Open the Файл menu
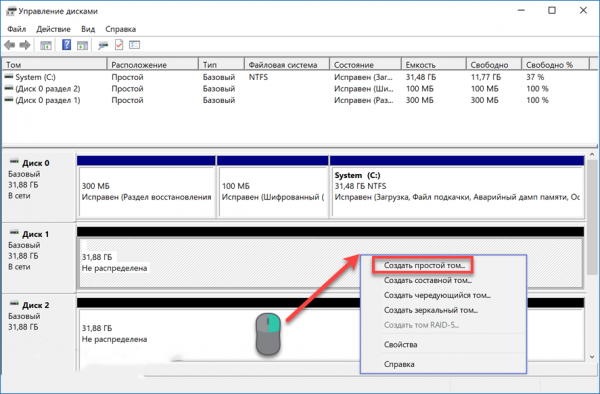Viewport: 600px width, 394px height. point(16,29)
